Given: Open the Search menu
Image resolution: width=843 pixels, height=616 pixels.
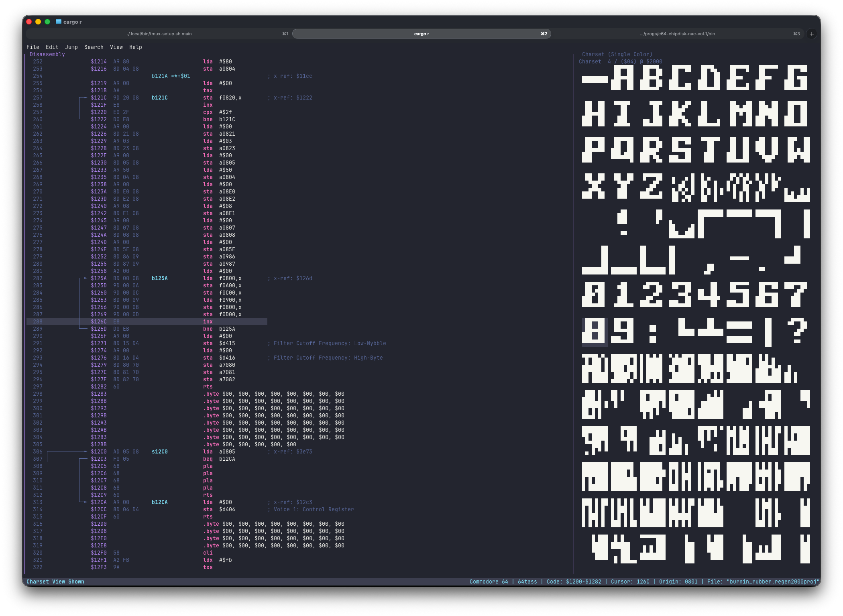Looking at the screenshot, I should 94,47.
